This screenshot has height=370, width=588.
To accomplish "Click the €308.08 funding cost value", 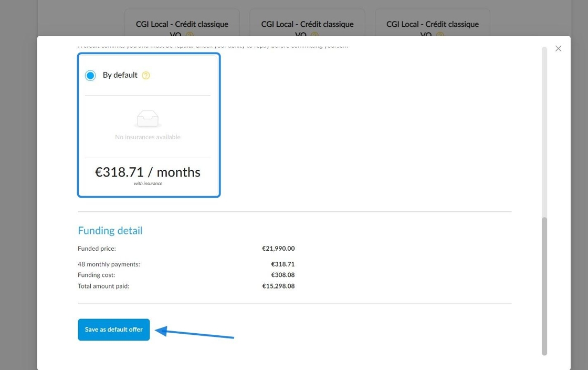I will [x=283, y=275].
